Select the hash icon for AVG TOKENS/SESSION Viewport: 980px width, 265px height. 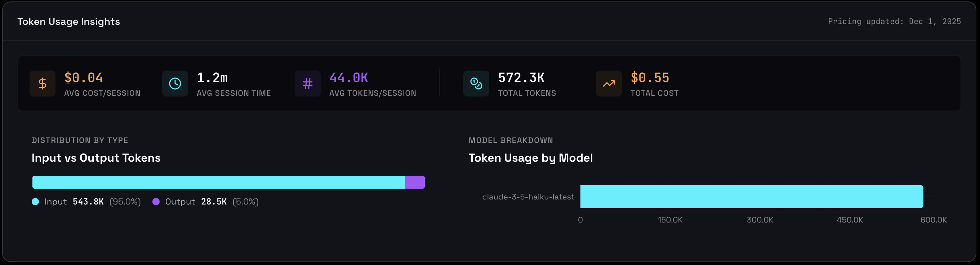click(307, 83)
